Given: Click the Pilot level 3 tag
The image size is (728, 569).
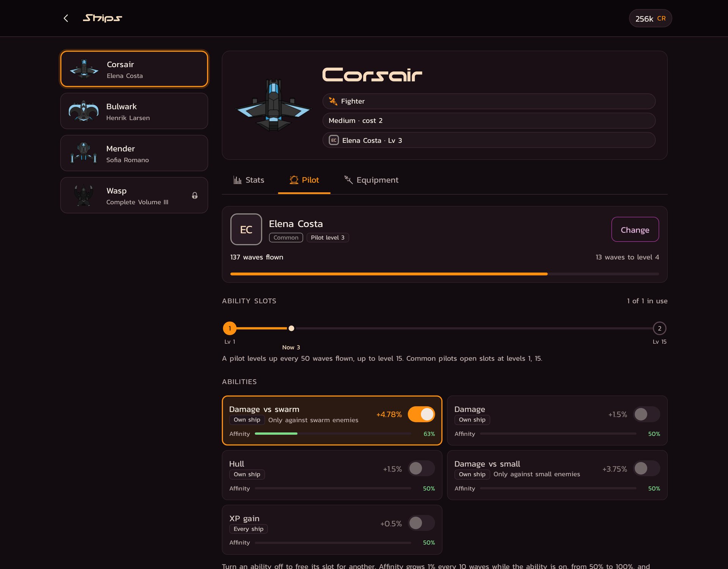Looking at the screenshot, I should point(328,237).
